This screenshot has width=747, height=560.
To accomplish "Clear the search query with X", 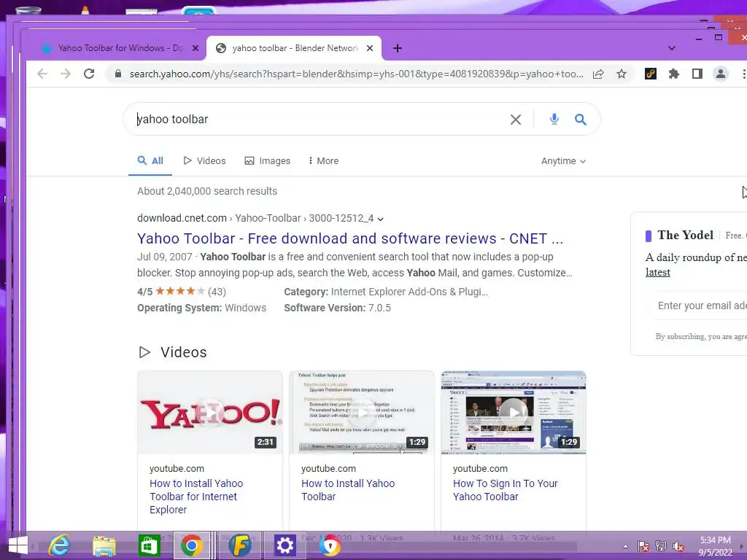I will click(x=516, y=120).
